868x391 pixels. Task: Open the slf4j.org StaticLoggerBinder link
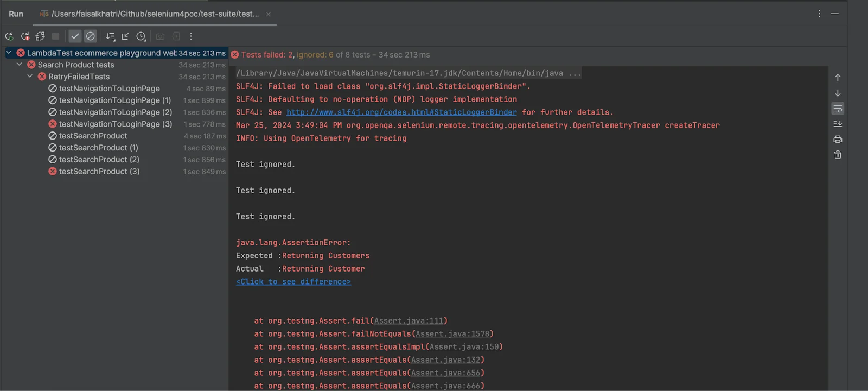click(401, 112)
